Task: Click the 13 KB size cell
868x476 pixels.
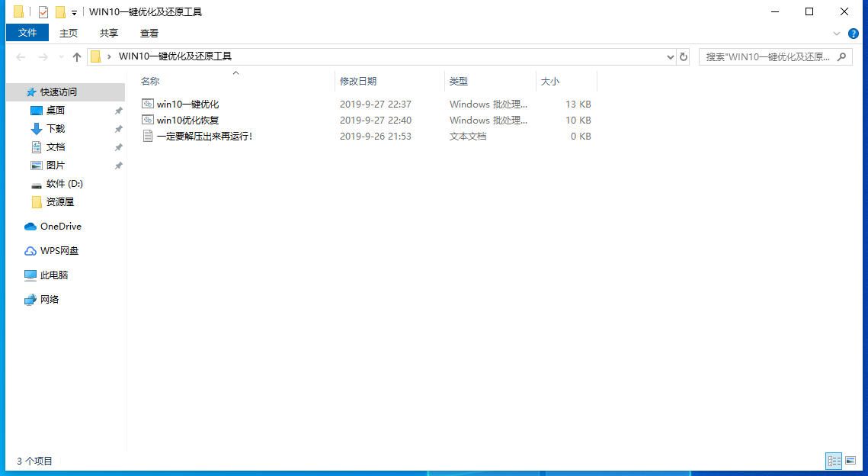Action: pyautogui.click(x=578, y=105)
